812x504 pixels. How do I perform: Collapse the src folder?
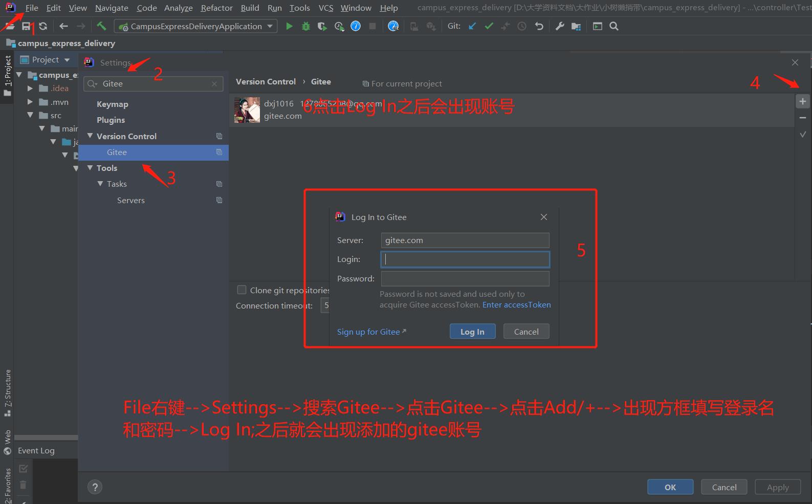tap(30, 116)
